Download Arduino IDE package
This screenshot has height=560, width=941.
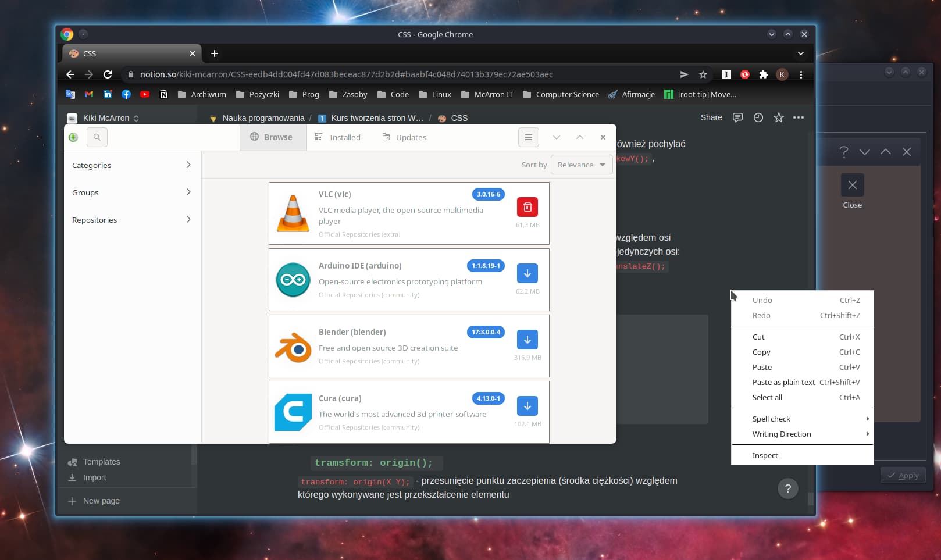tap(527, 273)
